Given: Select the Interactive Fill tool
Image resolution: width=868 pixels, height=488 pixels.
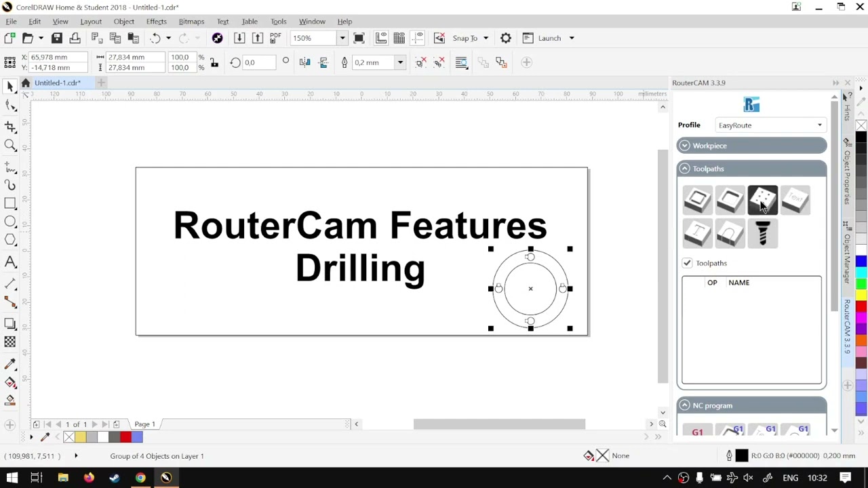Looking at the screenshot, I should pyautogui.click(x=10, y=383).
